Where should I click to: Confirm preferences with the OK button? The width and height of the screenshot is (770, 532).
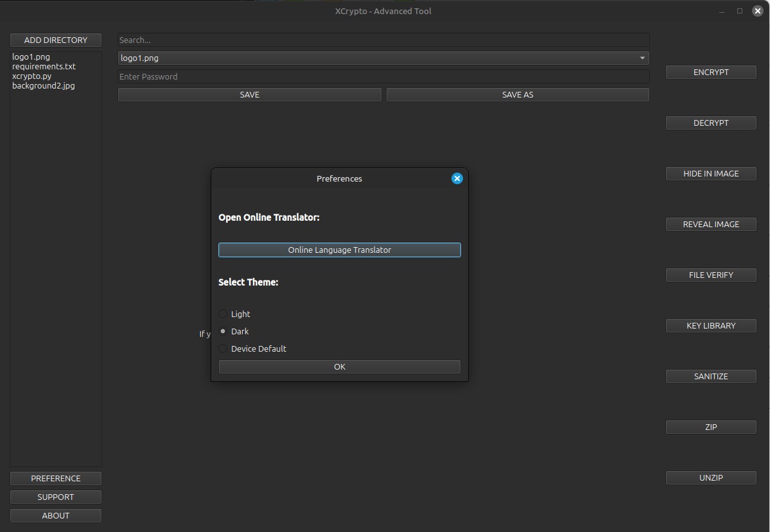[x=339, y=366]
